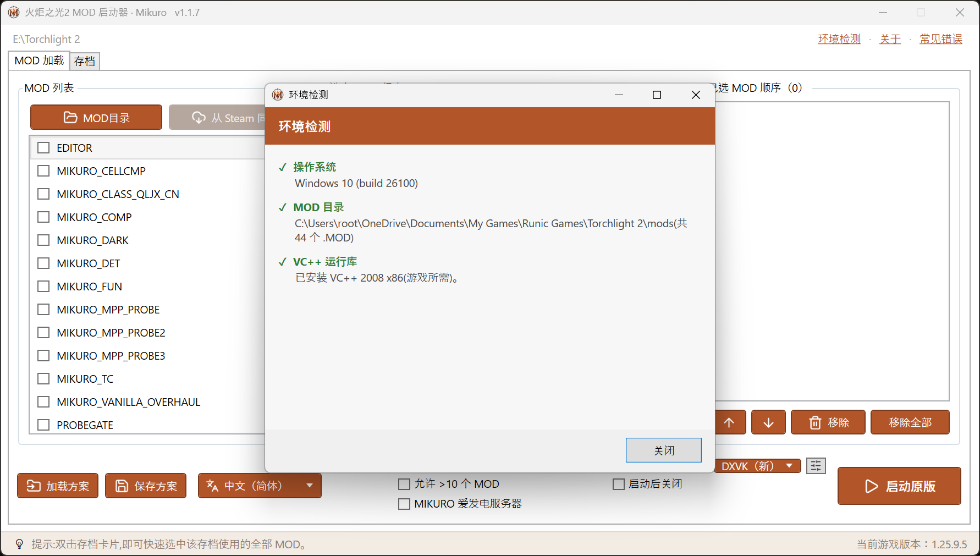Image resolution: width=980 pixels, height=556 pixels.
Task: Open the 中文（简体）language dropdown
Action: [x=260, y=486]
